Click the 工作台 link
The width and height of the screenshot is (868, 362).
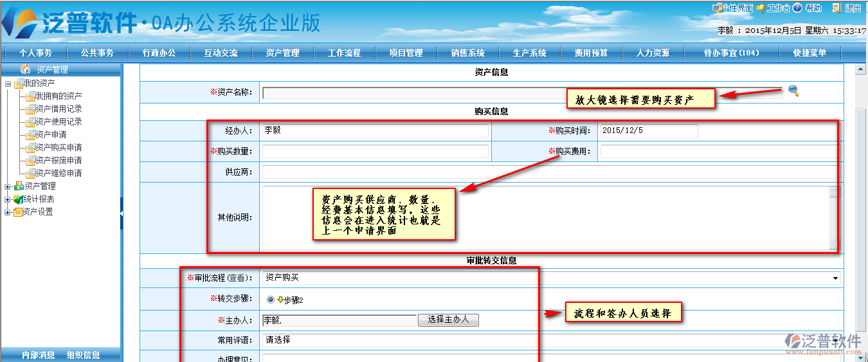point(779,8)
